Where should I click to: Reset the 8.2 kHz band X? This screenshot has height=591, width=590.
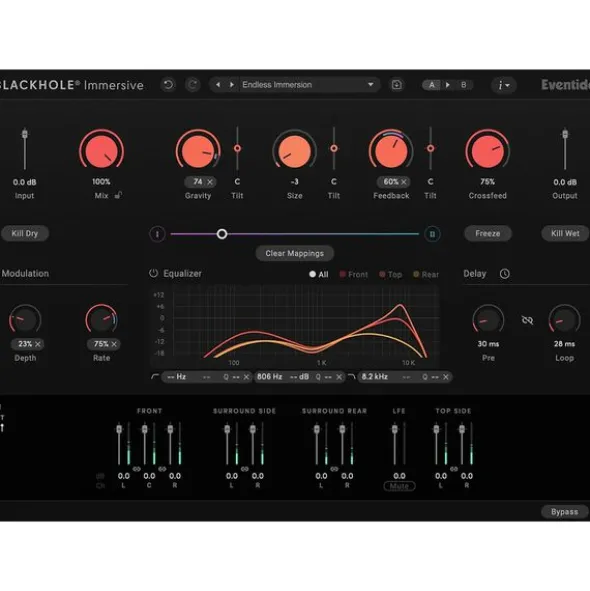pos(446,377)
